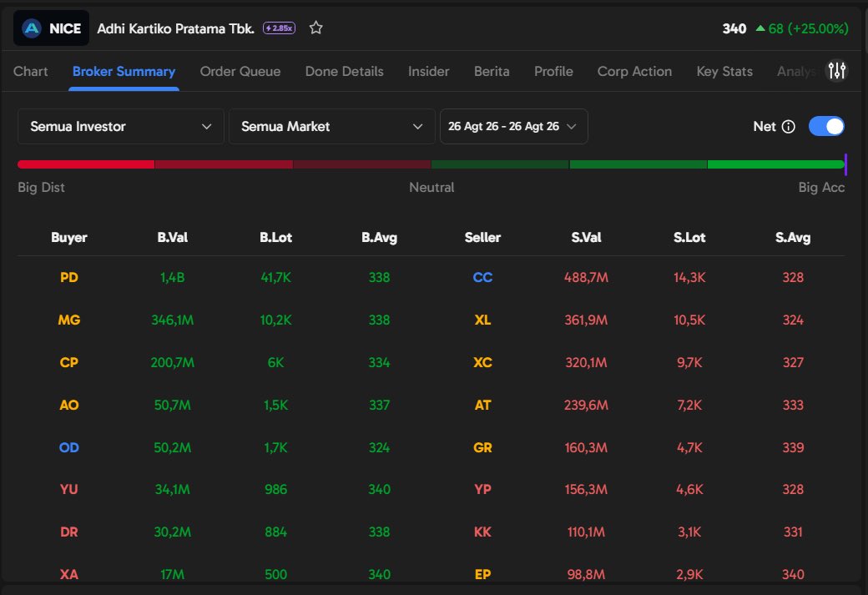
Task: Click the 361,9M sell value cell
Action: point(586,320)
